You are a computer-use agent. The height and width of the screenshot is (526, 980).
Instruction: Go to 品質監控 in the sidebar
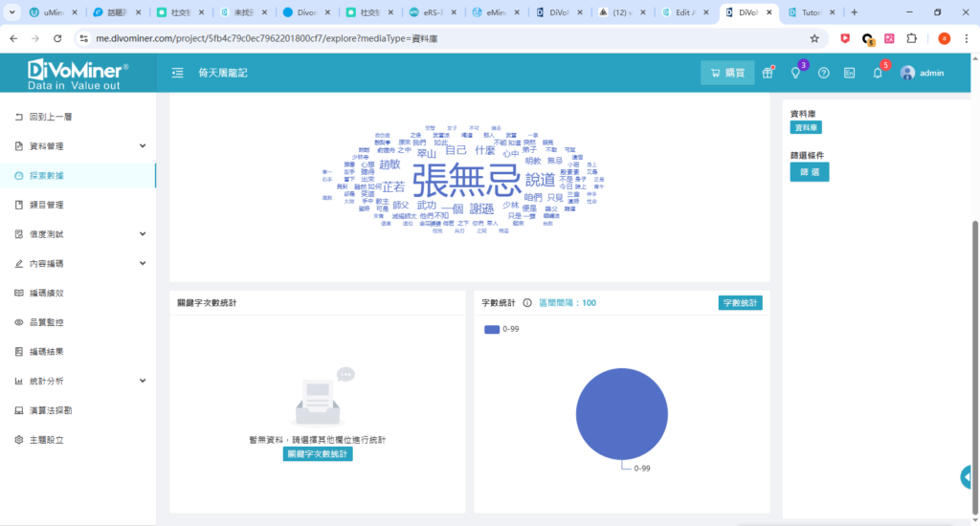[x=46, y=322]
